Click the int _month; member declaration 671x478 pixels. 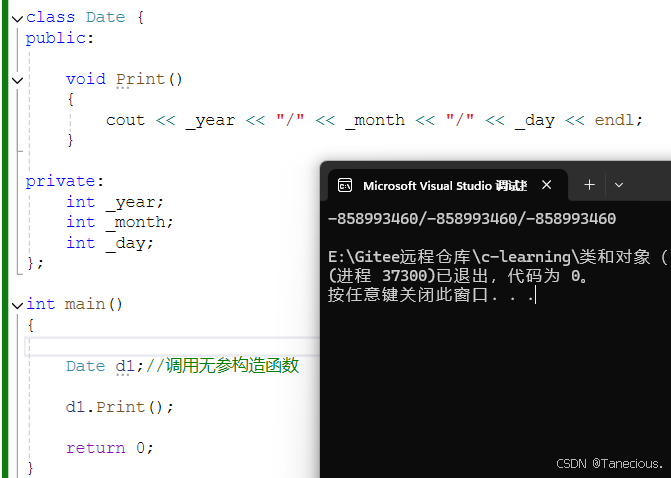[x=120, y=222]
